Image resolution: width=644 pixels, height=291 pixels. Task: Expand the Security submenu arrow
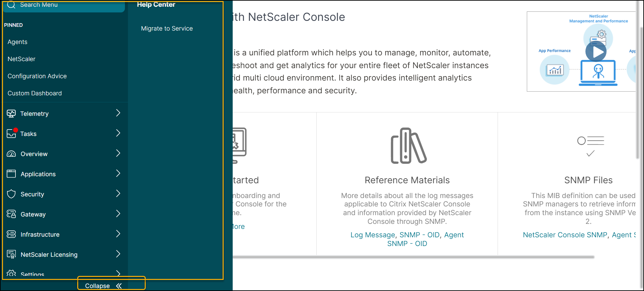(x=118, y=194)
